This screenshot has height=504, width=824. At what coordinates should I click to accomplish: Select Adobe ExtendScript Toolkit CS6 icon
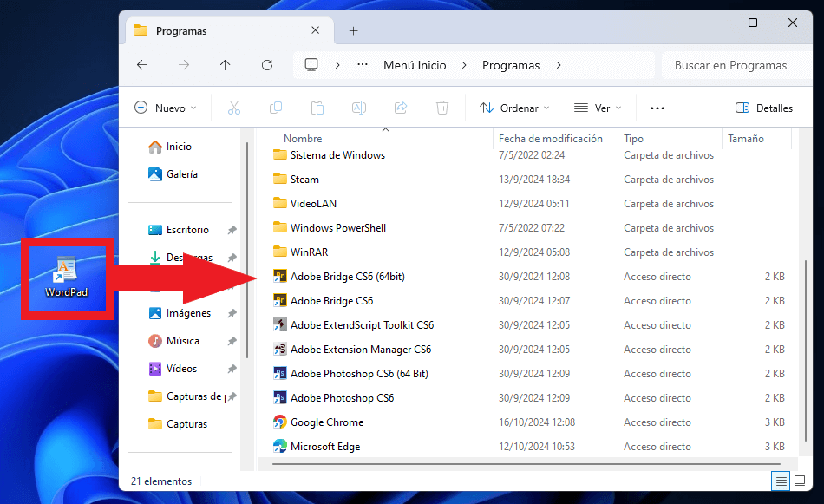tap(279, 324)
